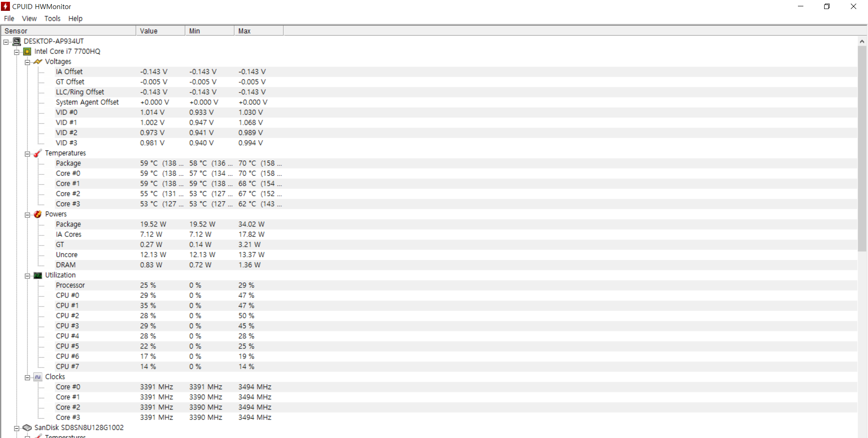Click the Intel Core i7 7700HQ chip icon

point(27,52)
